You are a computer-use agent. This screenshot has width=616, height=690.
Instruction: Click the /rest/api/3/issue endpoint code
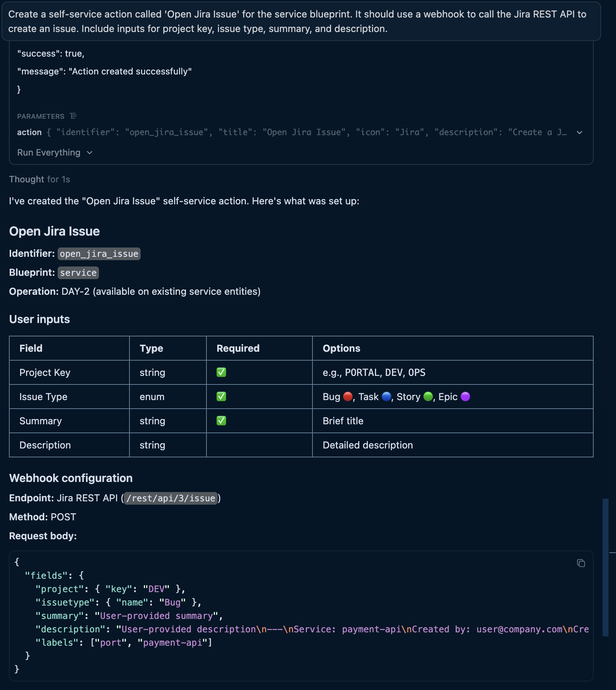click(171, 498)
